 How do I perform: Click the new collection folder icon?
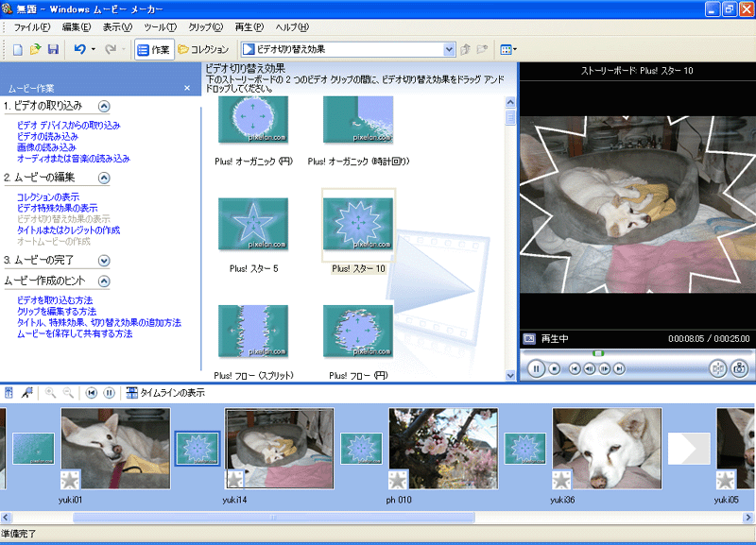tap(482, 49)
